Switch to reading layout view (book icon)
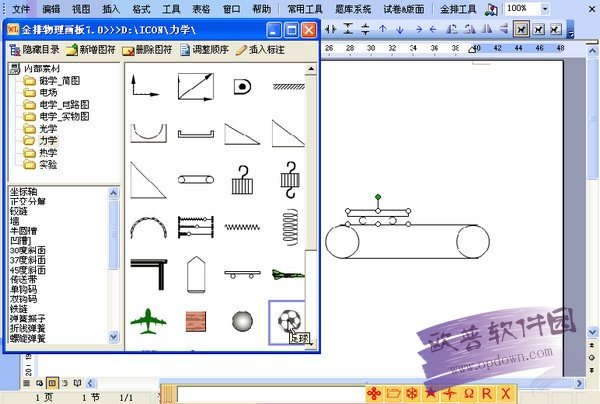 (77, 383)
